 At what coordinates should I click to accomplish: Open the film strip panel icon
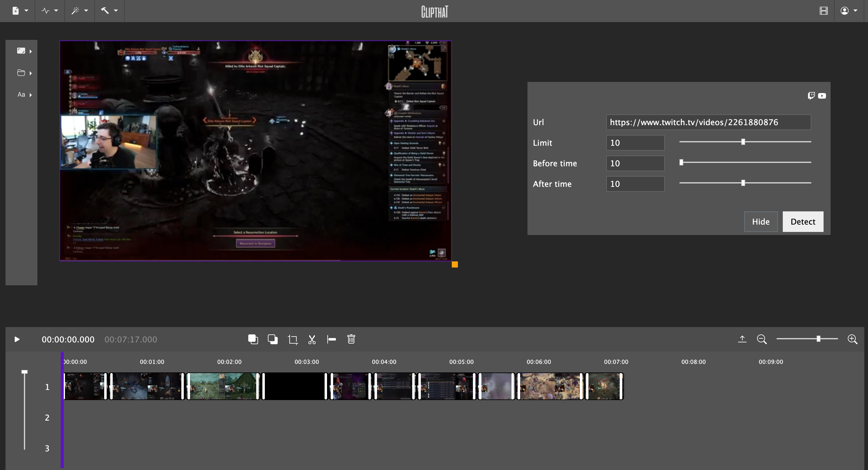824,11
